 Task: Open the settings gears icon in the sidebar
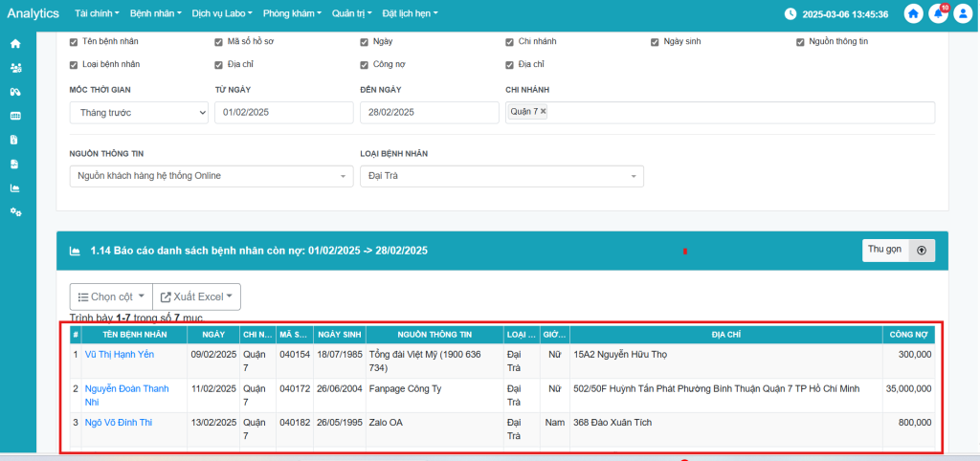14,211
